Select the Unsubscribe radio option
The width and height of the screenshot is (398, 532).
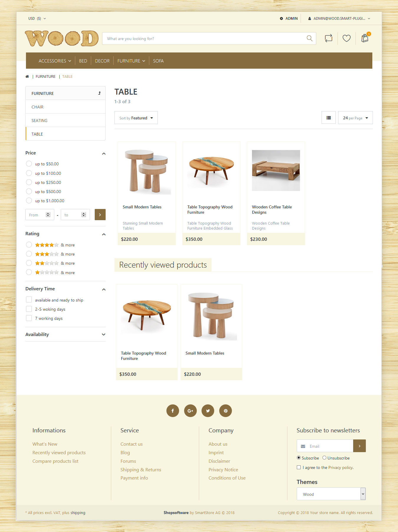[324, 458]
